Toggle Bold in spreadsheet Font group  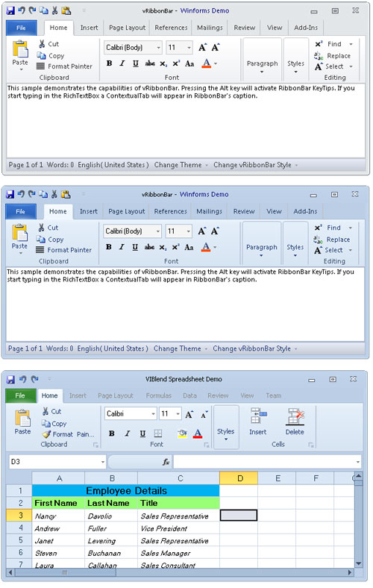pyautogui.click(x=111, y=434)
